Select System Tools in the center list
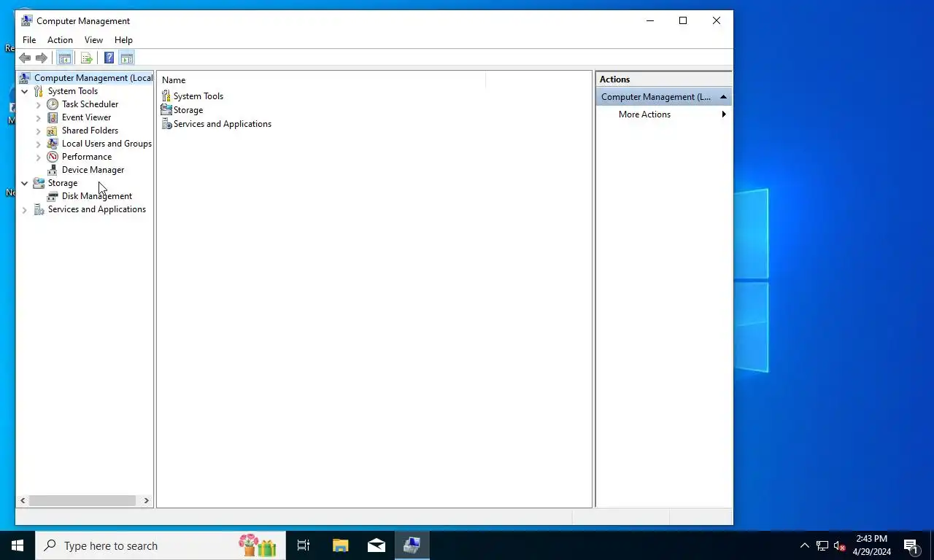This screenshot has height=560, width=934. pyautogui.click(x=198, y=96)
